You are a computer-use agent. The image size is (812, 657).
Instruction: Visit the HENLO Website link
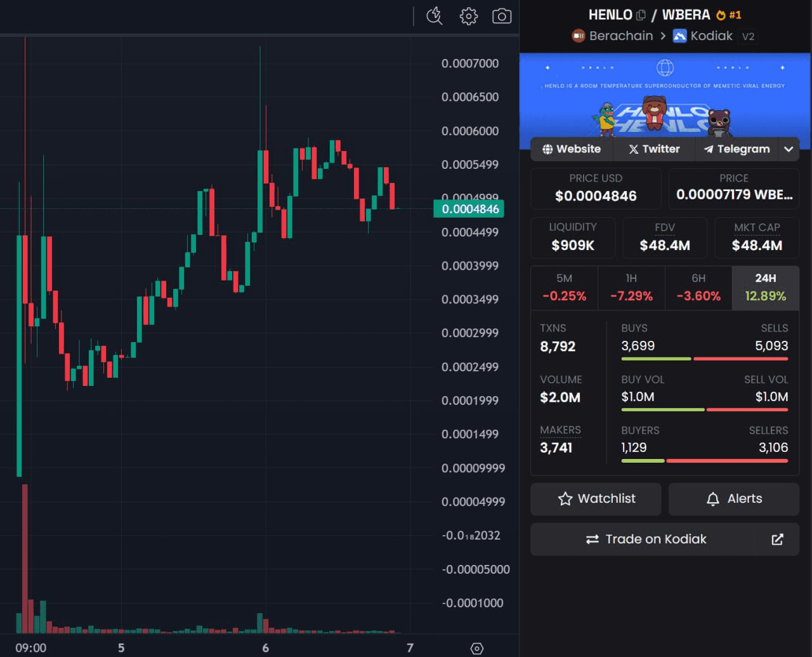pos(572,149)
